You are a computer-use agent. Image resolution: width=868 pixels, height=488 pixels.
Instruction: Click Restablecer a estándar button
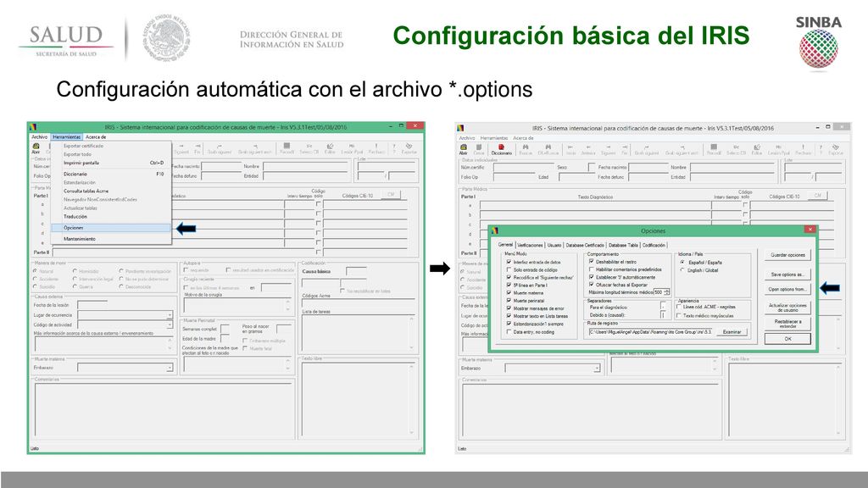click(787, 324)
